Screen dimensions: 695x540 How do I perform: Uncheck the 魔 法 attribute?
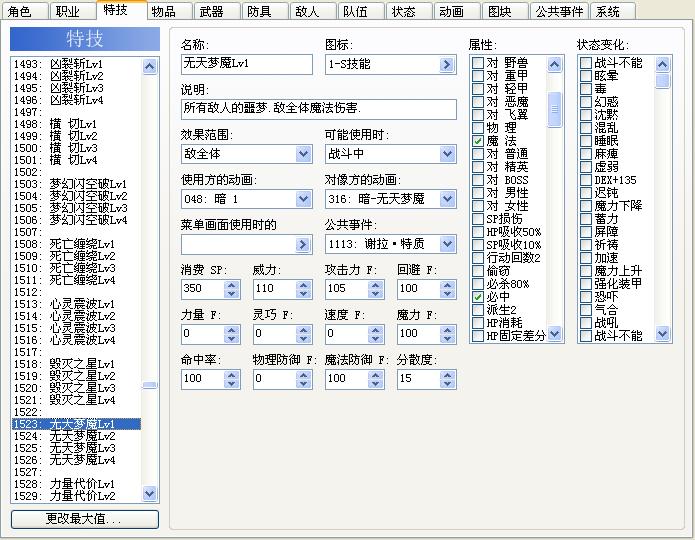[478, 141]
